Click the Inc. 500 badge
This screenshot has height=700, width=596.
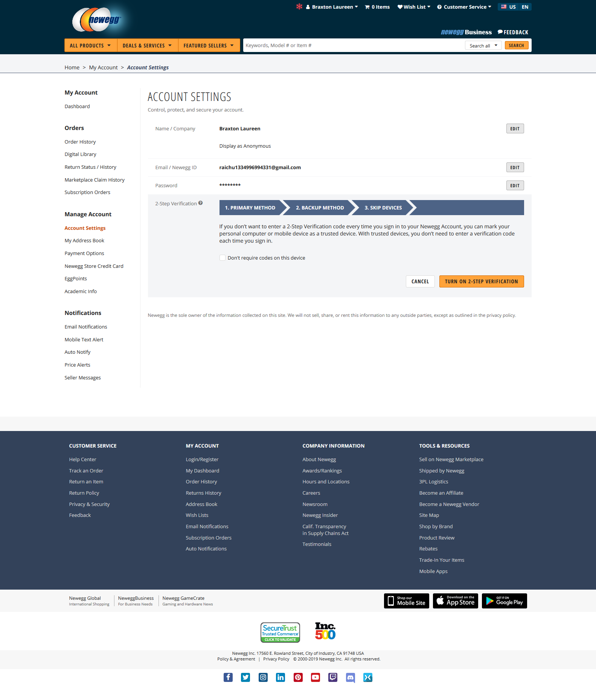pyautogui.click(x=325, y=631)
